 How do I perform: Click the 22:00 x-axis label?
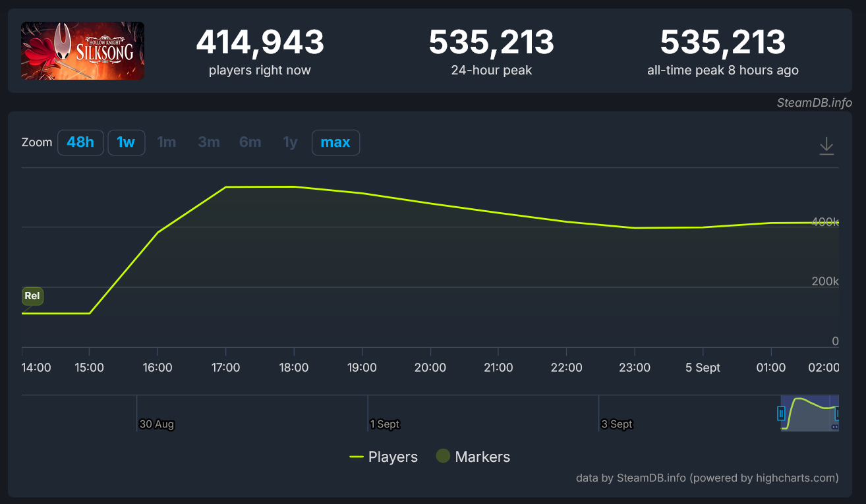coord(567,368)
